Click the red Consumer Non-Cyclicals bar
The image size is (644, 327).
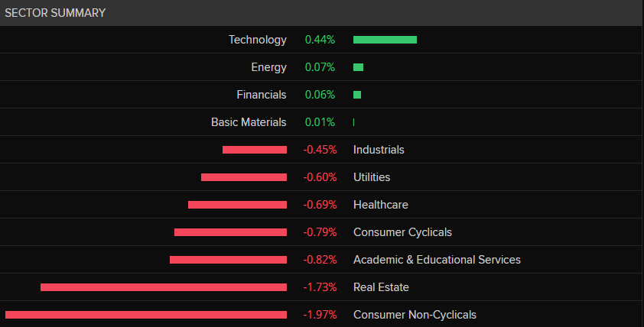(x=146, y=315)
